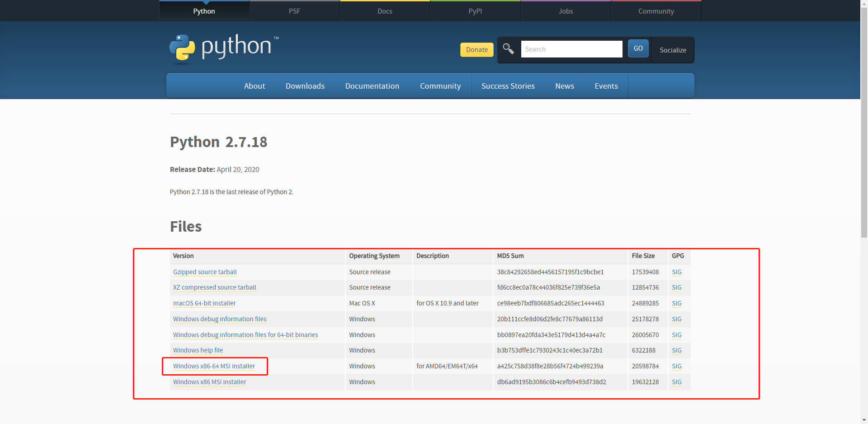Open SIG for Windows debug information files

point(677,319)
